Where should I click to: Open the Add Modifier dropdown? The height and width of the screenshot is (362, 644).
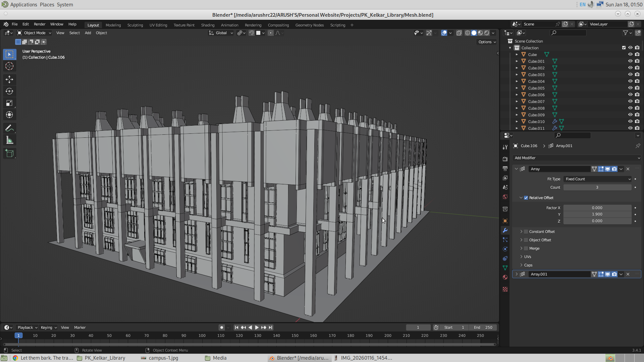click(577, 158)
